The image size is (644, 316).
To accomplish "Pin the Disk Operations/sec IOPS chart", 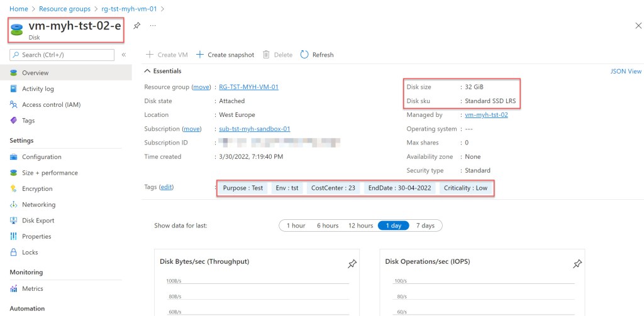I will tap(577, 264).
